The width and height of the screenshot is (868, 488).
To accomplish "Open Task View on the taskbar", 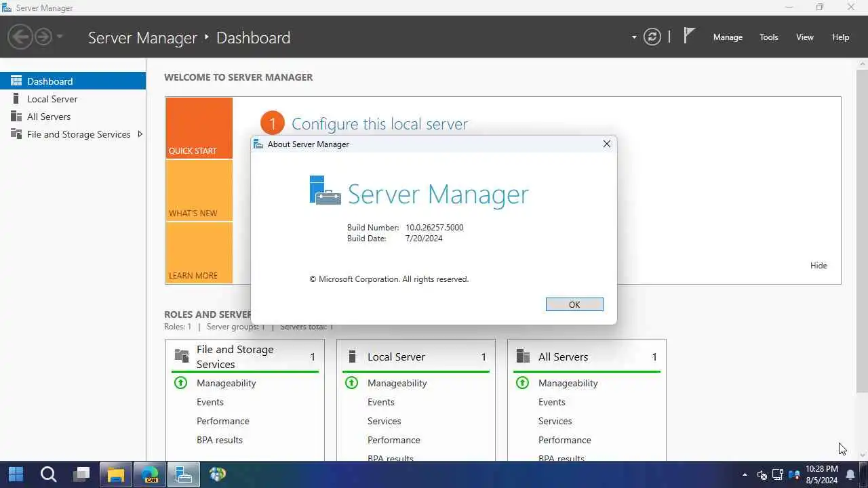I will [82, 474].
